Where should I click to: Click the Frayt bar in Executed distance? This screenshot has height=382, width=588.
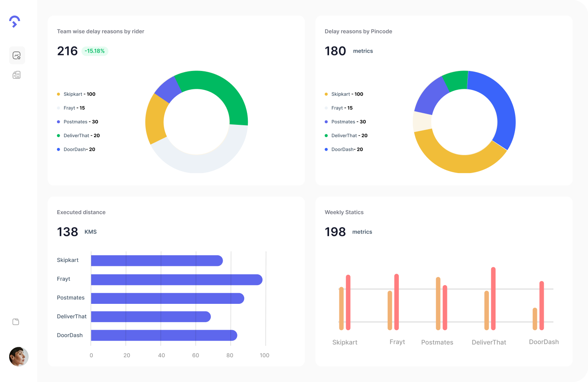point(177,280)
